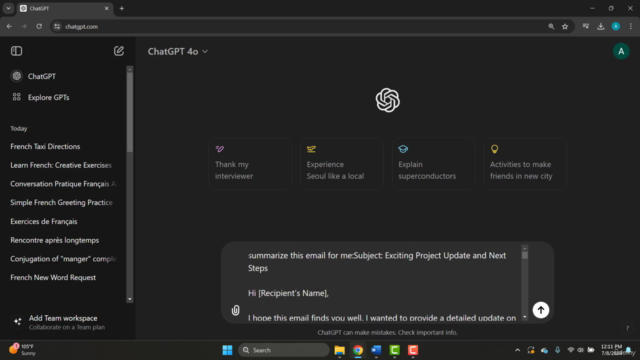Send the message with the up arrow button
640x360 pixels.
pyautogui.click(x=540, y=310)
